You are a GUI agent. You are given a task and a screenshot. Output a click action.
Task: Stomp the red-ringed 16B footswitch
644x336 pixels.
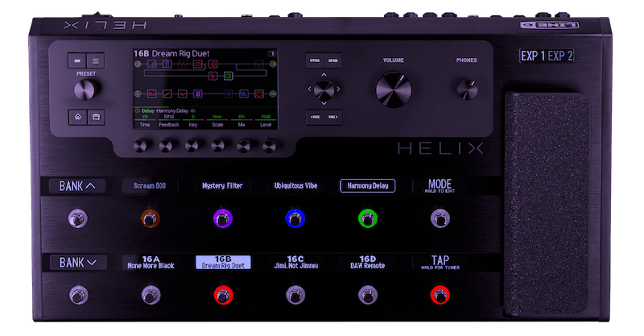(x=223, y=295)
